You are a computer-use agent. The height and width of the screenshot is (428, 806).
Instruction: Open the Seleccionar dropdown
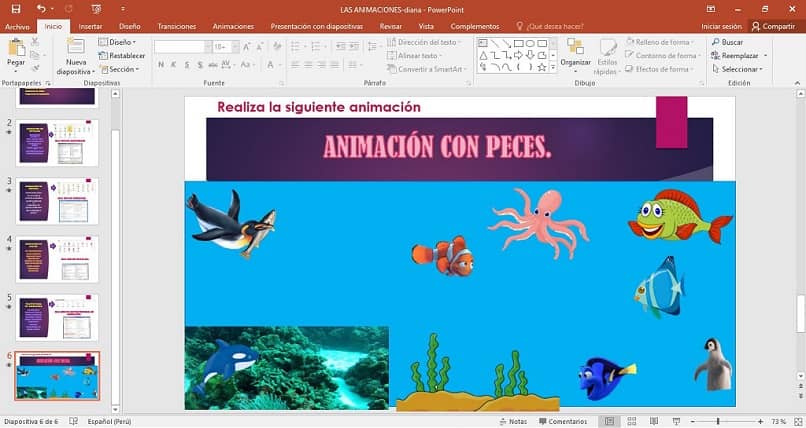737,69
